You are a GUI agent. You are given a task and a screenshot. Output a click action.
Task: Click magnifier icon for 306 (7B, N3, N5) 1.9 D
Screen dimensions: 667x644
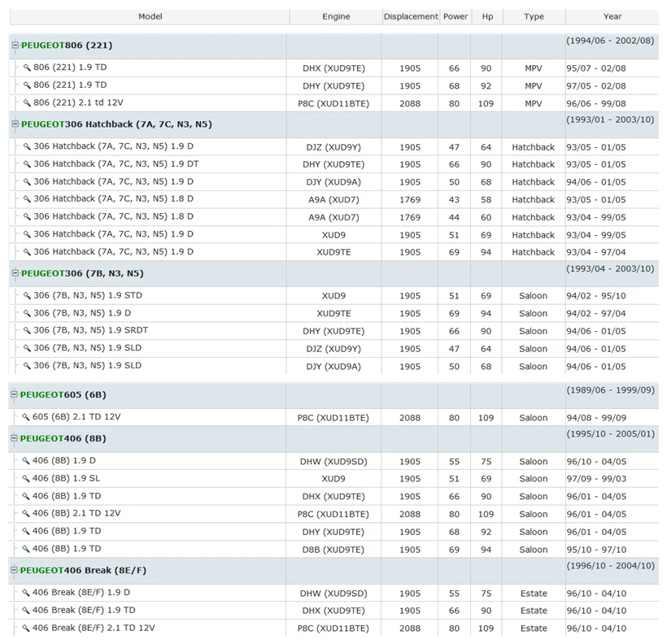pyautogui.click(x=27, y=314)
